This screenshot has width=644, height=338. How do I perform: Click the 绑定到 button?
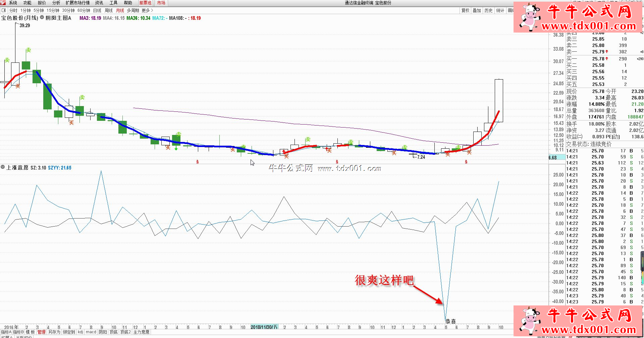(x=69, y=332)
